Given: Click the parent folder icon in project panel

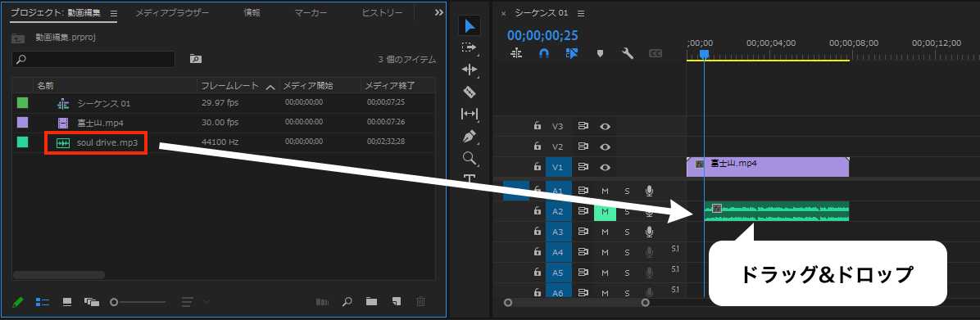Looking at the screenshot, I should tap(18, 38).
